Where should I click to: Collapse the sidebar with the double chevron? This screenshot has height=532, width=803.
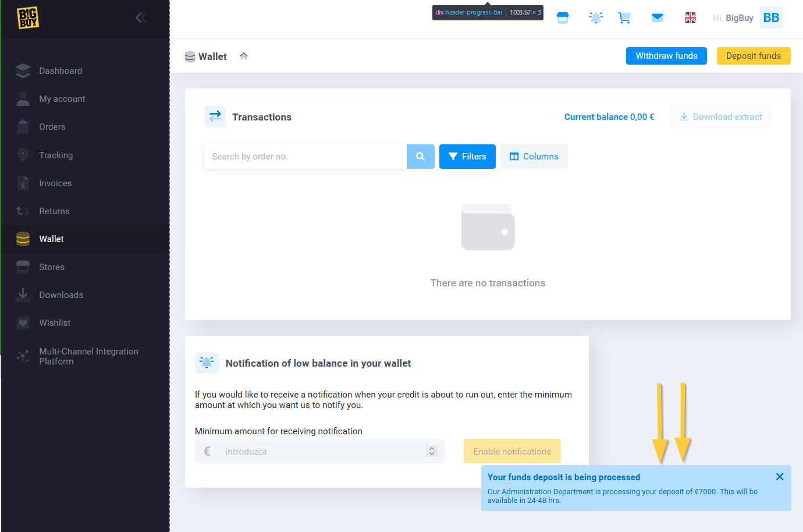click(141, 18)
